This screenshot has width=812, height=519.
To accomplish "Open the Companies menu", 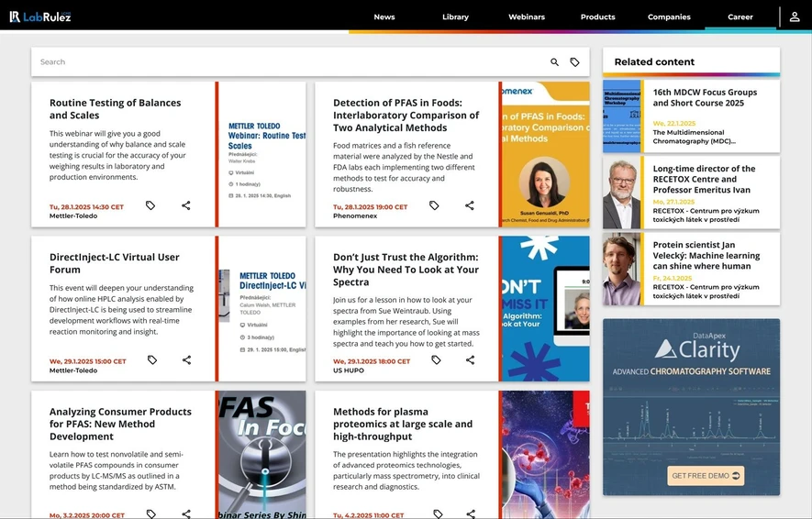I will point(669,17).
